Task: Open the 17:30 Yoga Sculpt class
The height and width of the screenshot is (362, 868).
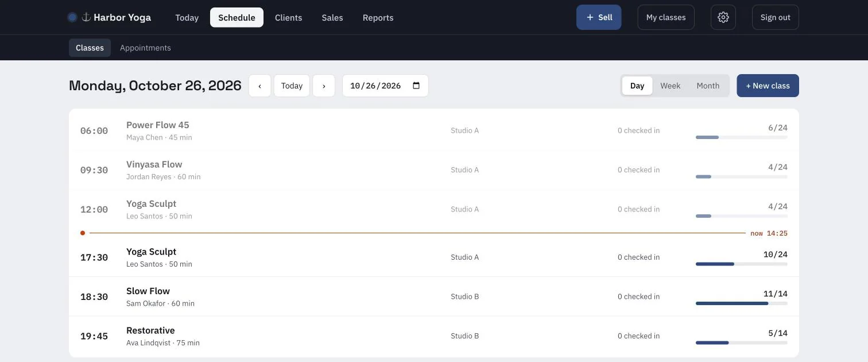Action: [434, 257]
